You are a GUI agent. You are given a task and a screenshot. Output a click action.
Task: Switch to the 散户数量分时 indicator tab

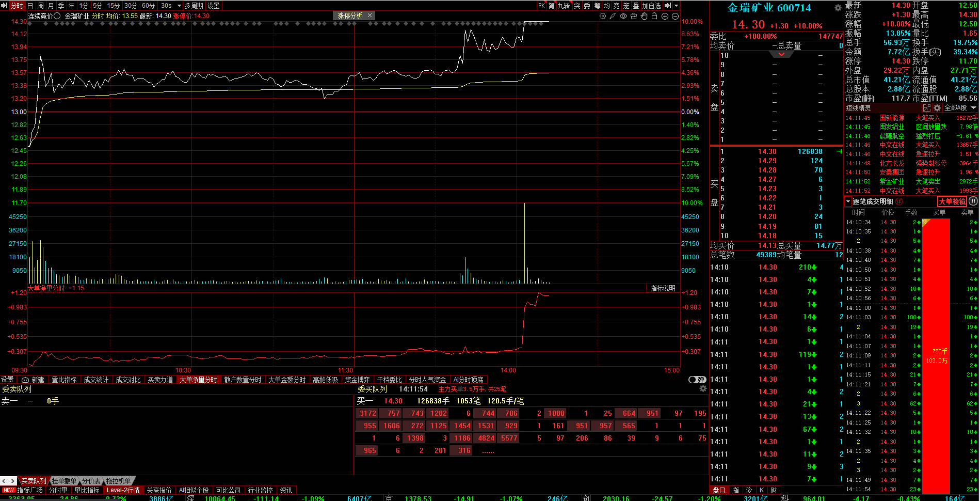pyautogui.click(x=243, y=380)
